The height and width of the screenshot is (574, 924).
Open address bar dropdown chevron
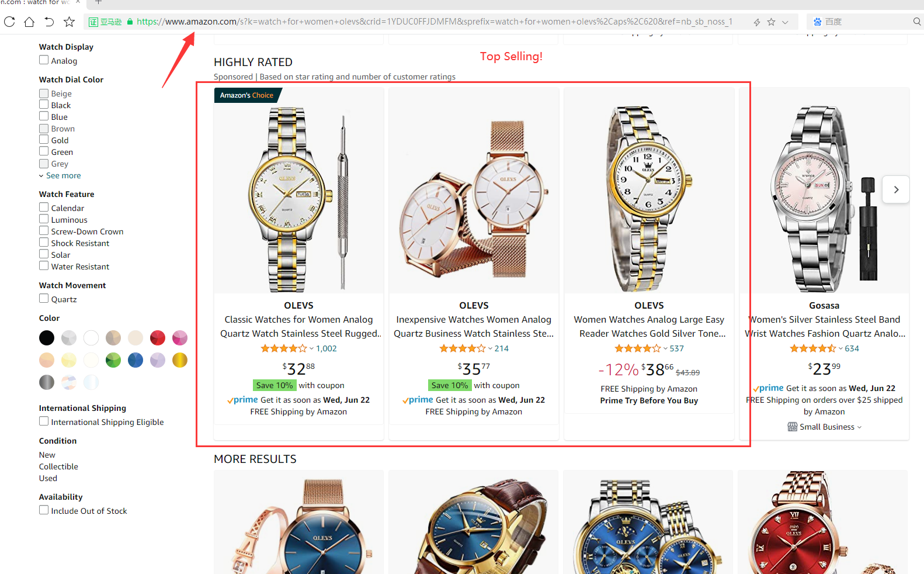click(786, 22)
